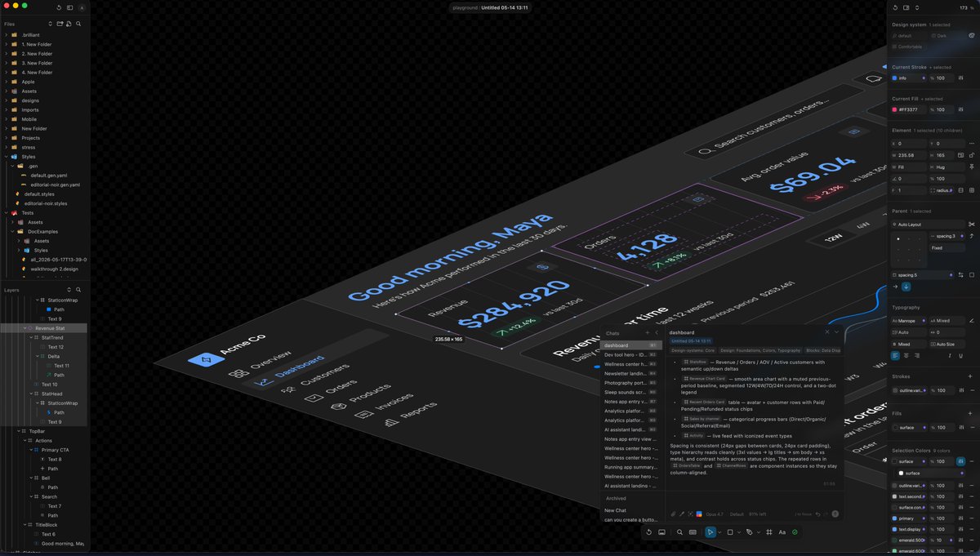Collapse the TopBar layer group

[17, 431]
